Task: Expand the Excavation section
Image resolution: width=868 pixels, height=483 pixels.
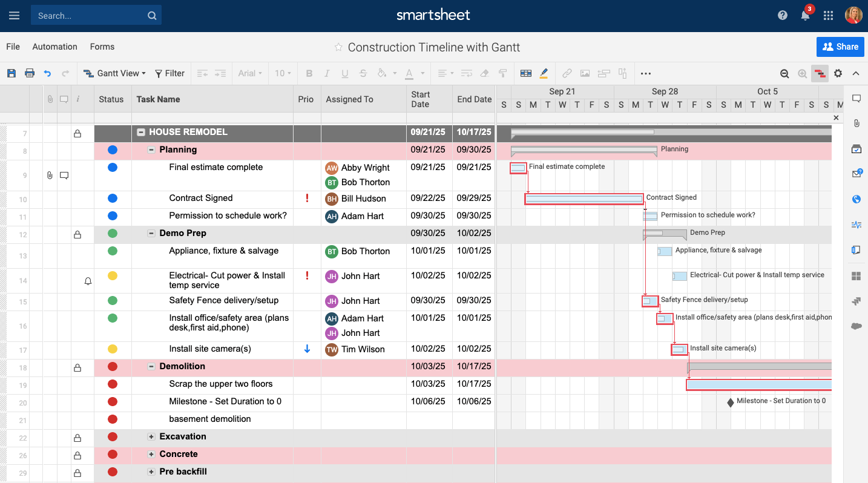Action: point(151,437)
